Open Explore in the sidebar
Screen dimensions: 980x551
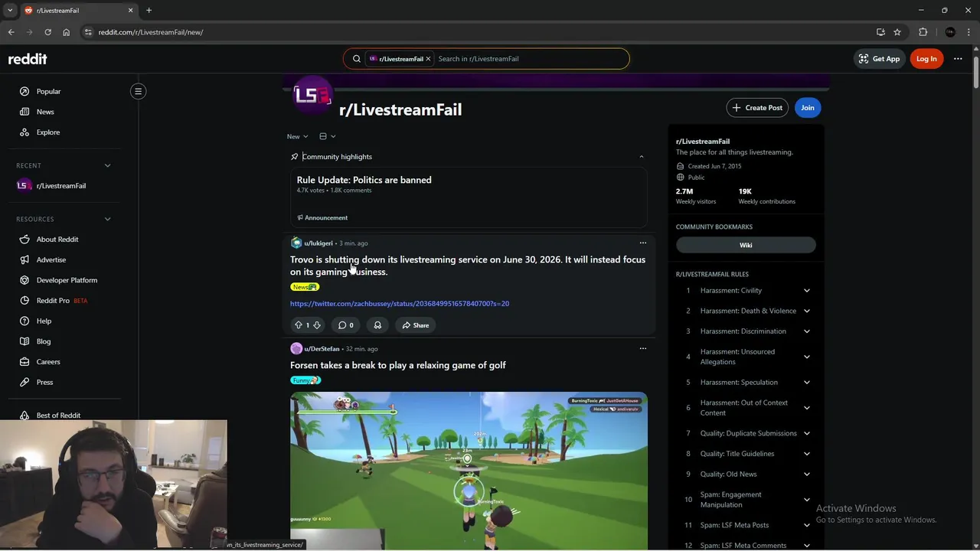47,132
